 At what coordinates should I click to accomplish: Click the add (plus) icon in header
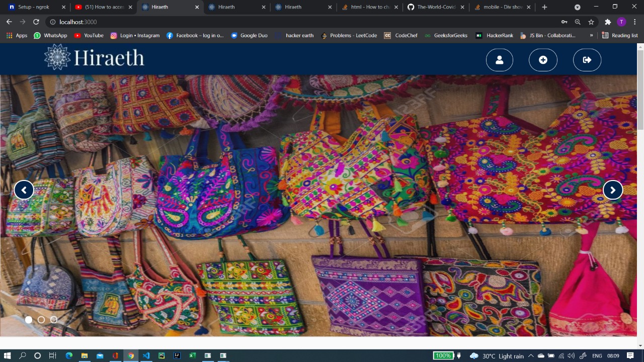coord(543,60)
